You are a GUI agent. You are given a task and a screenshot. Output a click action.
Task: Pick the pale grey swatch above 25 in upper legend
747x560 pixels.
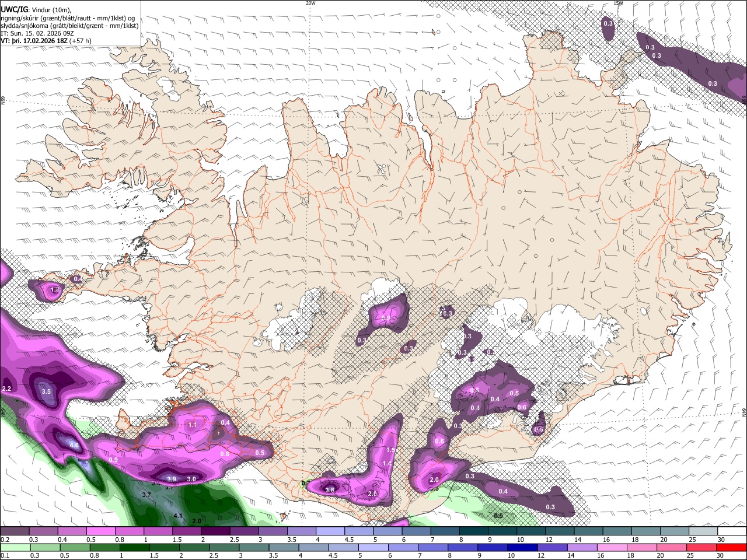tap(703, 531)
